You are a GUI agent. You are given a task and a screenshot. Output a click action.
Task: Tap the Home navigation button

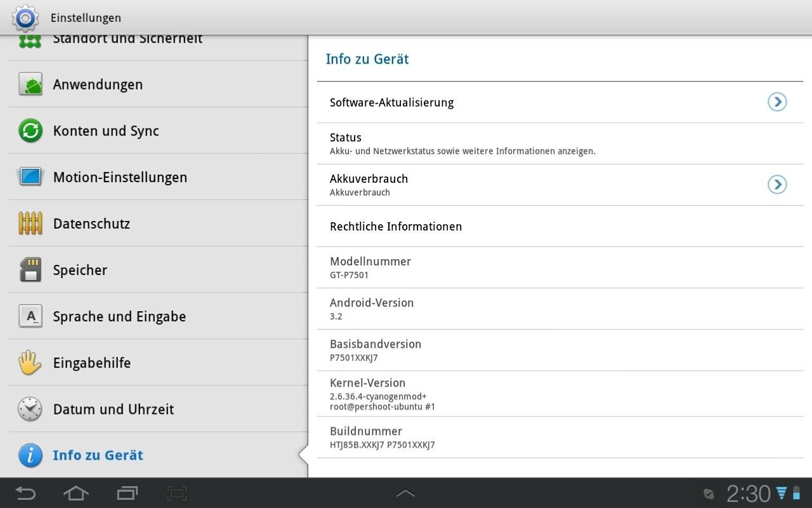coord(76,493)
